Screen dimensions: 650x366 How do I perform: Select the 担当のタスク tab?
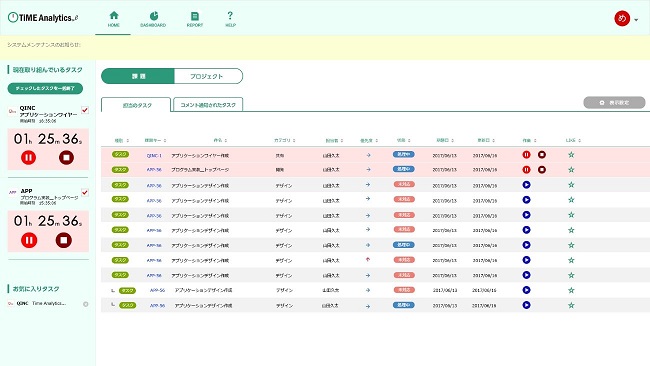[x=136, y=105]
